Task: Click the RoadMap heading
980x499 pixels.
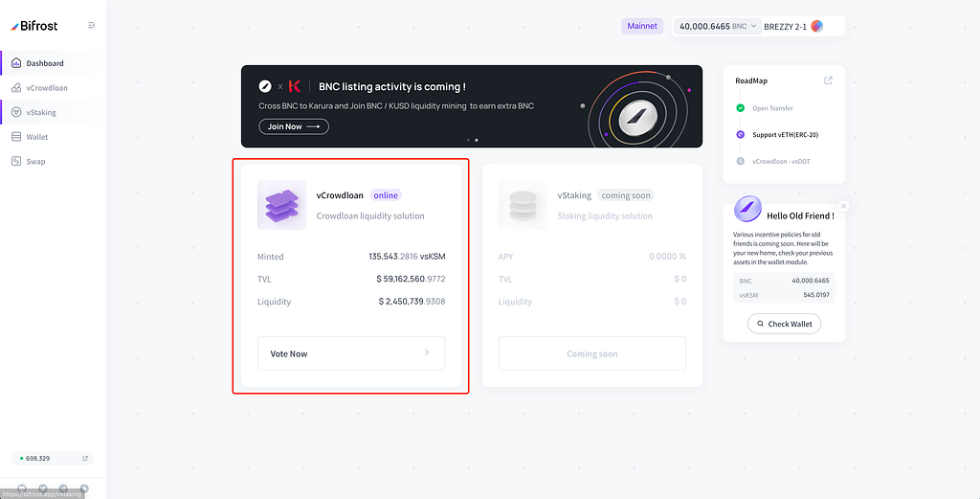Action: pyautogui.click(x=751, y=80)
